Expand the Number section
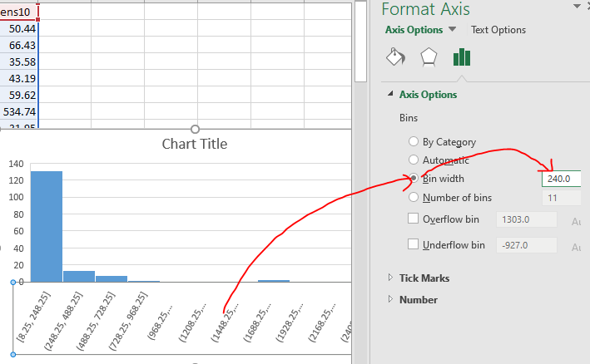Viewport: 590px width, 364px height. tap(391, 299)
